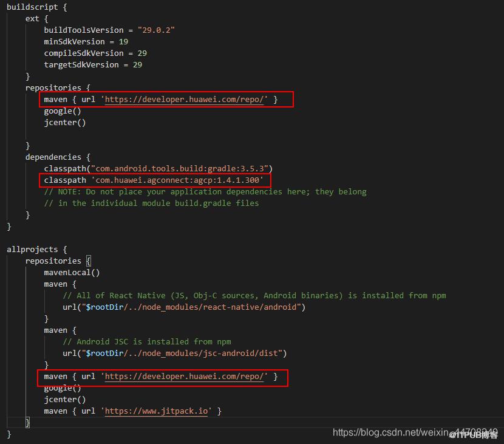This screenshot has height=444, width=504.
Task: Click the 'buildscript {' opening line
Action: (x=36, y=7)
